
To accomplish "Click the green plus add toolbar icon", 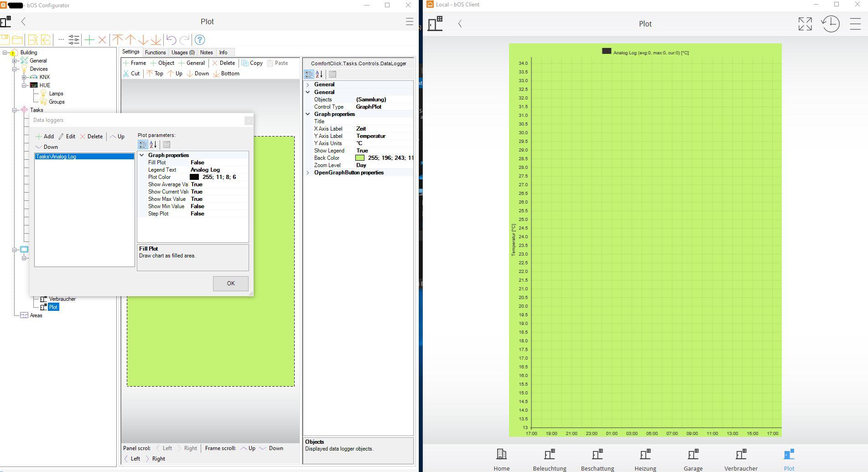I will click(89, 40).
